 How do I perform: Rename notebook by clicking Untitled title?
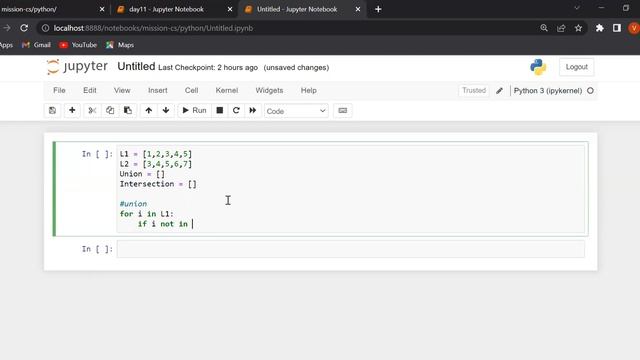[136, 67]
